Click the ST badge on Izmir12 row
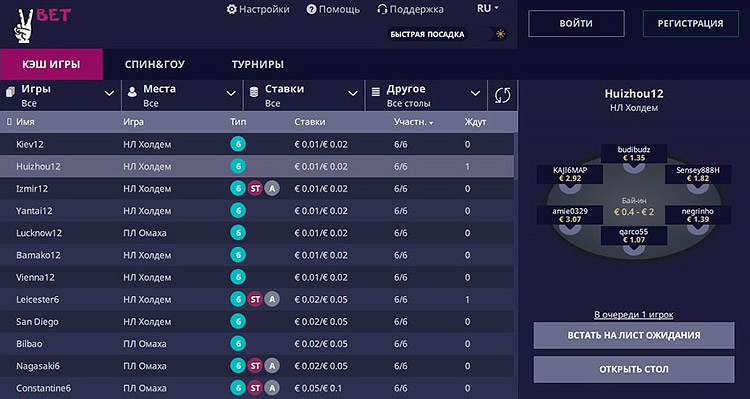Screen dimensions: 750x399 coord(255,188)
